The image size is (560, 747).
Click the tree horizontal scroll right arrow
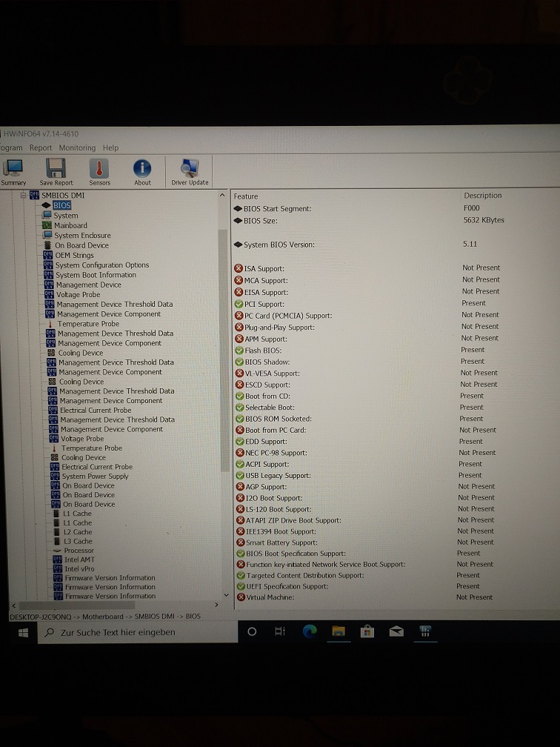click(x=216, y=605)
